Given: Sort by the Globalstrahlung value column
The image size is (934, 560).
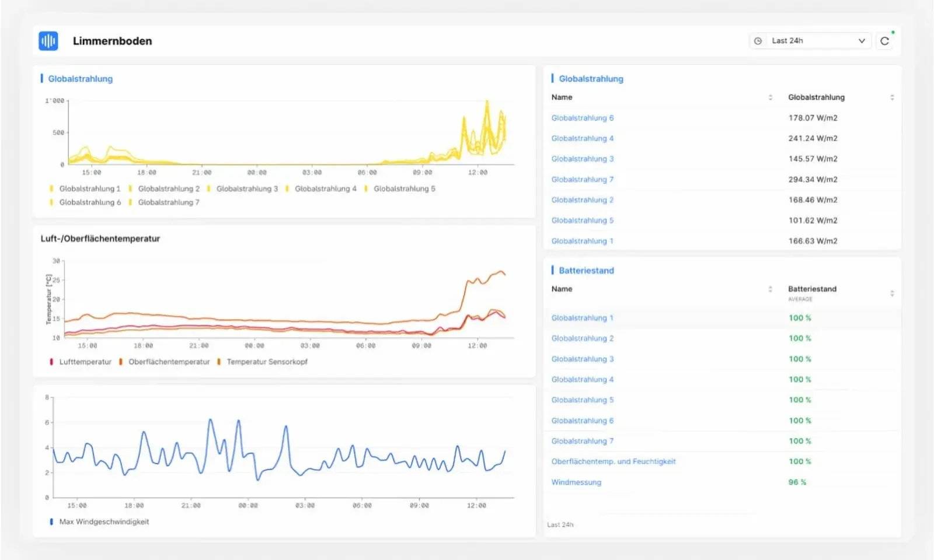Looking at the screenshot, I should tap(892, 97).
